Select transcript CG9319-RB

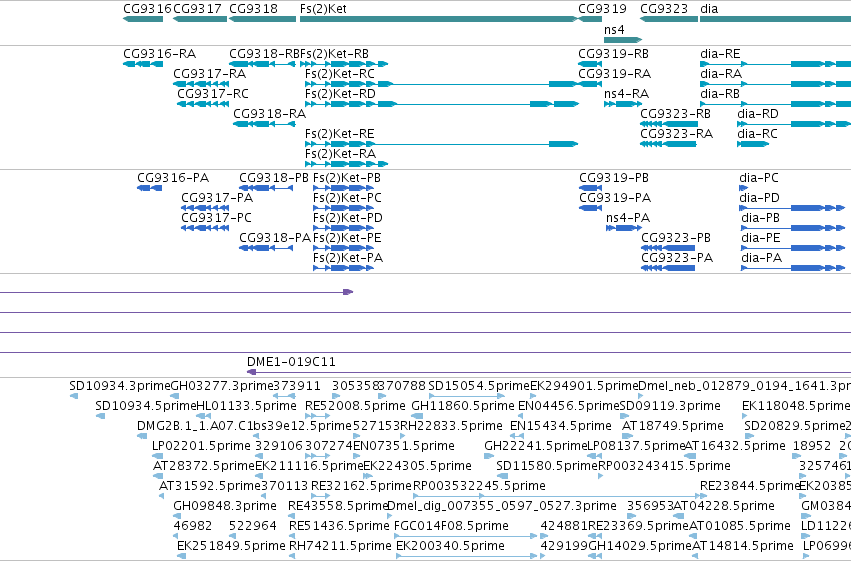590,64
